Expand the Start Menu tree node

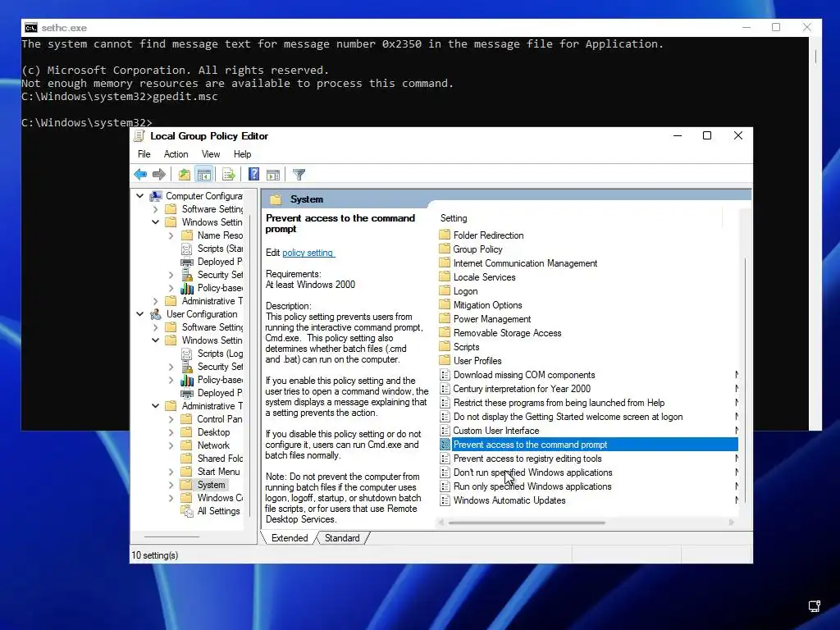[x=171, y=472]
